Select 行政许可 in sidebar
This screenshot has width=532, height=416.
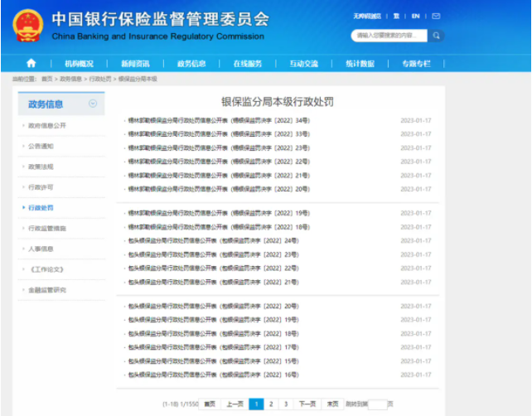click(41, 187)
